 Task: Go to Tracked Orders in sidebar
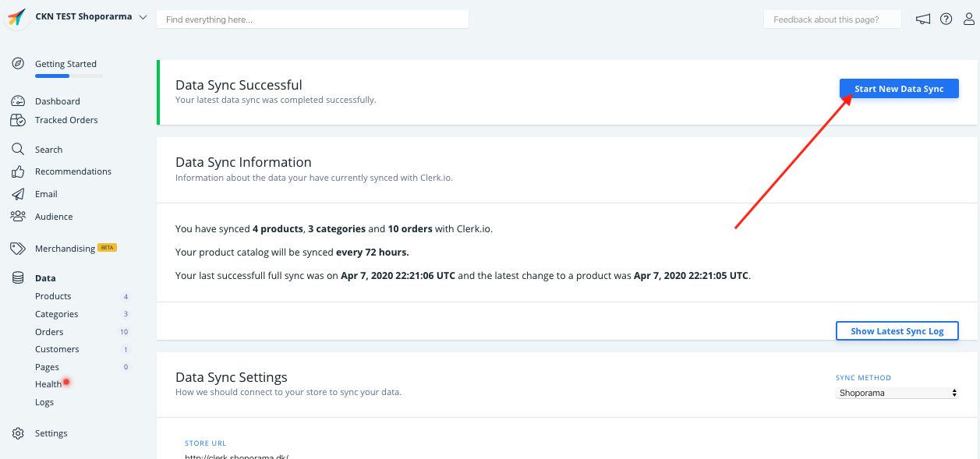[66, 120]
